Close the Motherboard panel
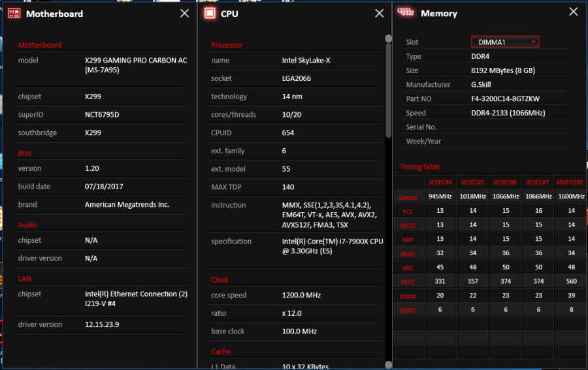Screen dimensions: 588x370 tap(185, 13)
